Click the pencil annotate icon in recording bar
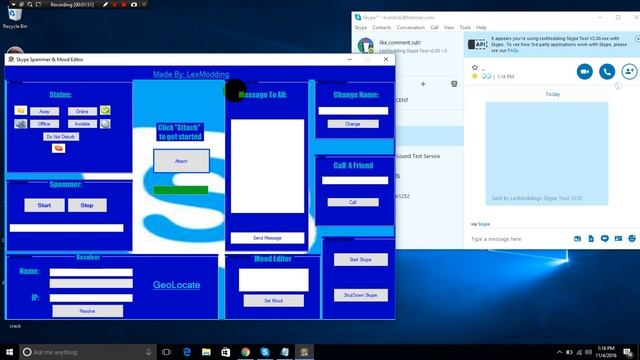The width and height of the screenshot is (640, 360). (x=106, y=4)
